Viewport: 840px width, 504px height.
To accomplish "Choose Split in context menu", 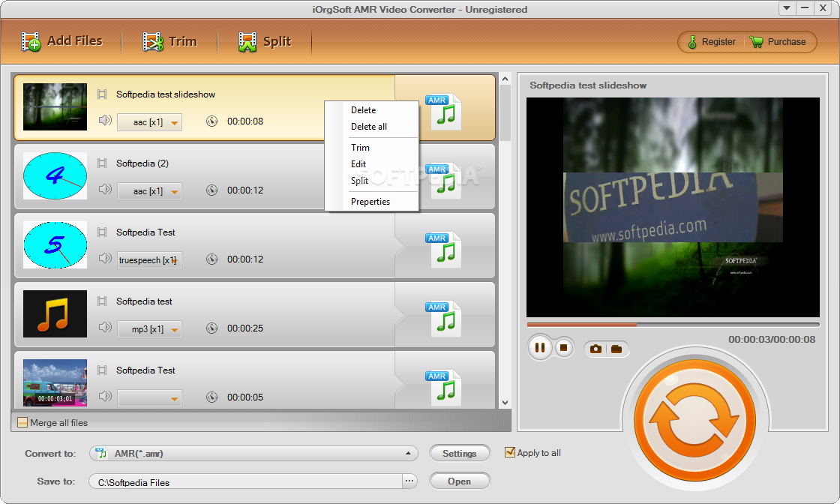I will click(359, 181).
